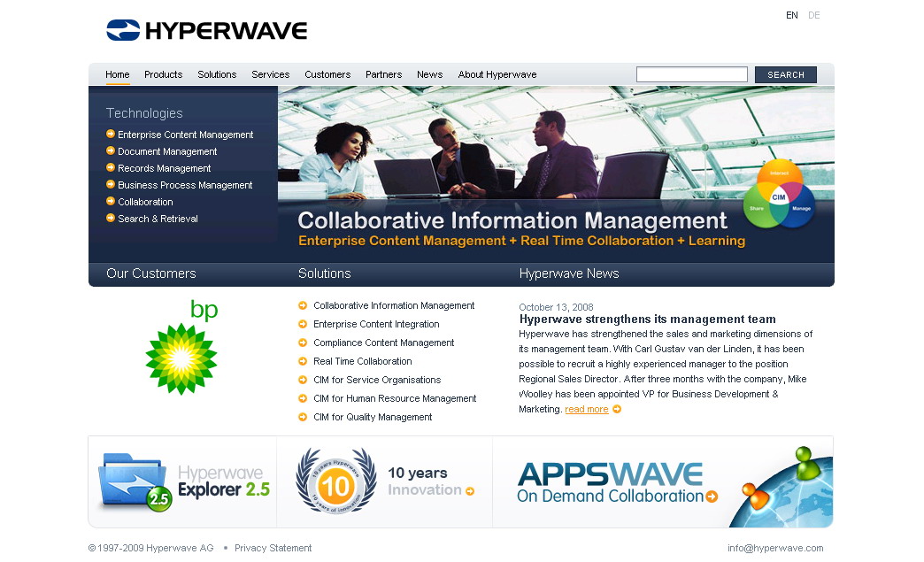Open About Hyperwave menu item
924x562 pixels.
497,74
